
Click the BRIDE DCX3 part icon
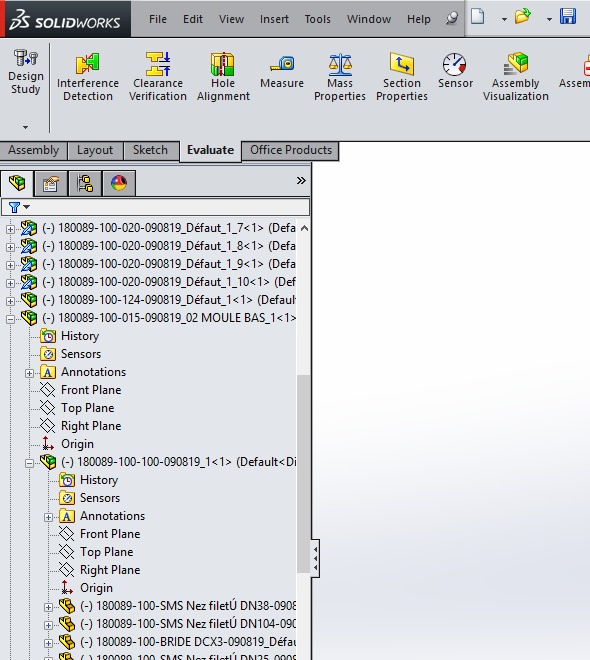(67, 641)
